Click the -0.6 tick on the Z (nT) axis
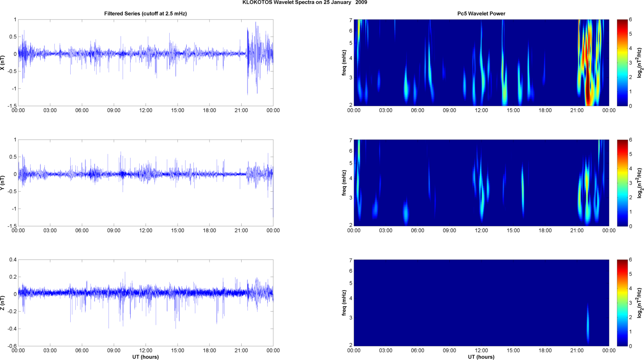Viewport: 644px width, 360px height. pos(12,346)
